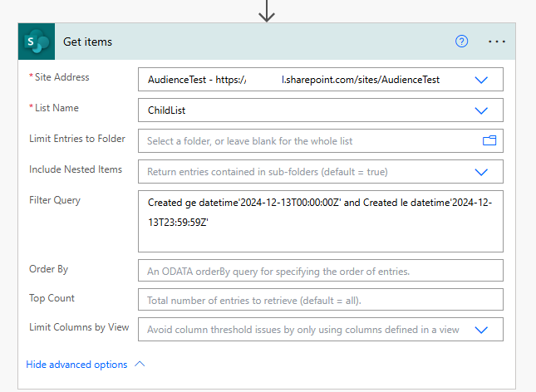Image resolution: width=536 pixels, height=392 pixels.
Task: Click the flow connector arrow above the action
Action: [x=266, y=10]
